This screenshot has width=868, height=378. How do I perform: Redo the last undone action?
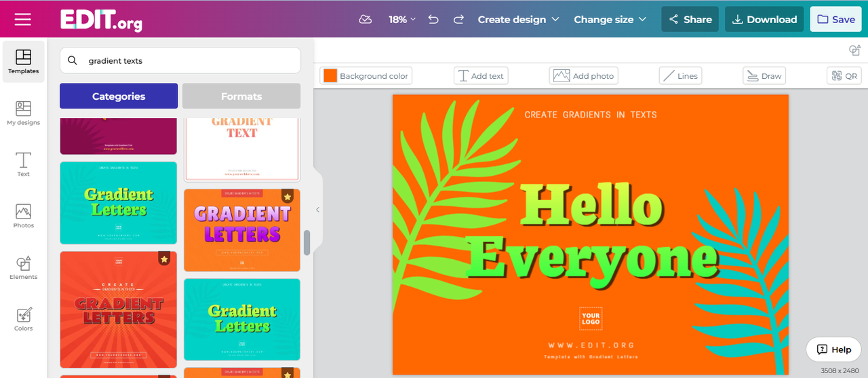coord(458,19)
